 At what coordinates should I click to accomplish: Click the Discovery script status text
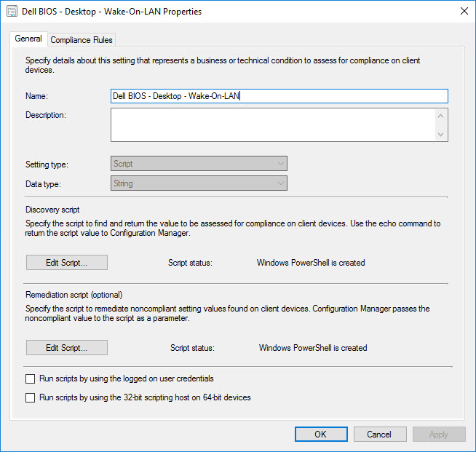[311, 263]
